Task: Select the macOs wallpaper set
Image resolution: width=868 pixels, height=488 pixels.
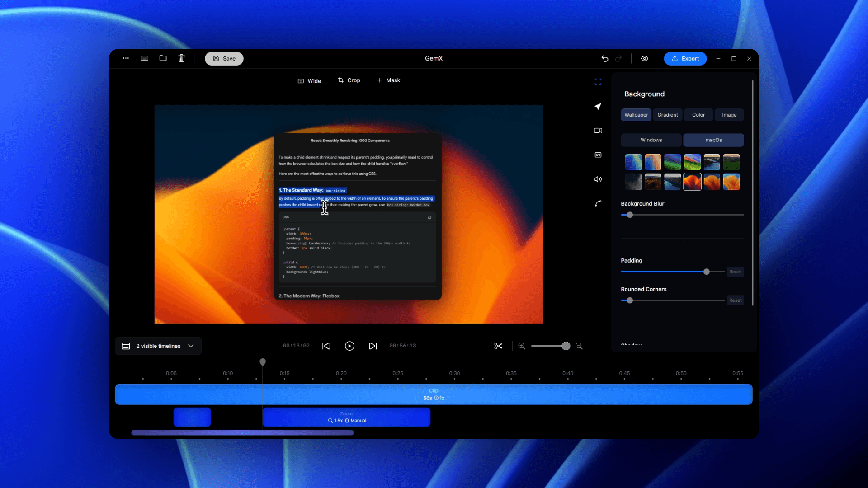Action: point(713,140)
